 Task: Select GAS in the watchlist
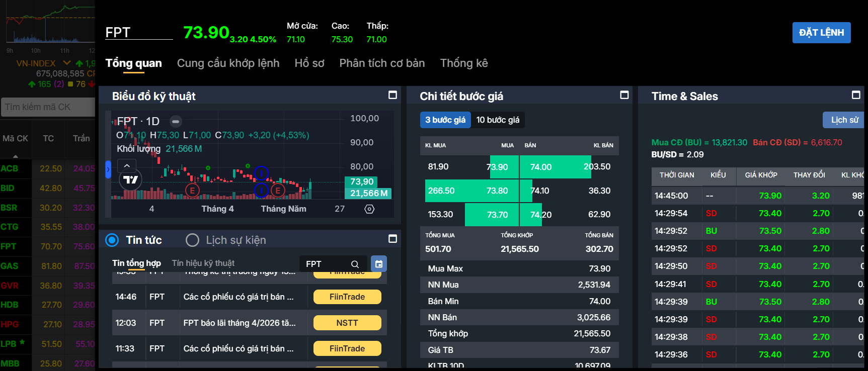coord(10,266)
